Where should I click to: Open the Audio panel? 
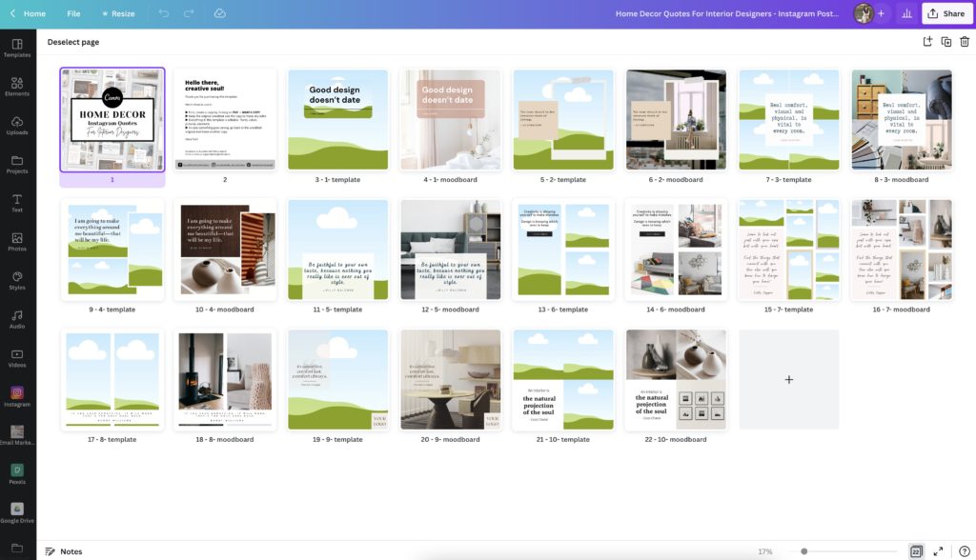17,319
